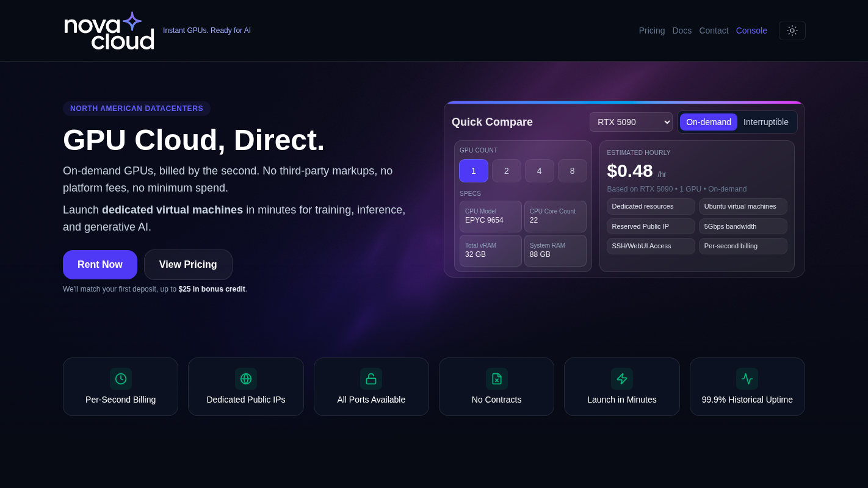Click the Per-second billing feature chip
Image resolution: width=868 pixels, height=488 pixels.
click(x=743, y=246)
